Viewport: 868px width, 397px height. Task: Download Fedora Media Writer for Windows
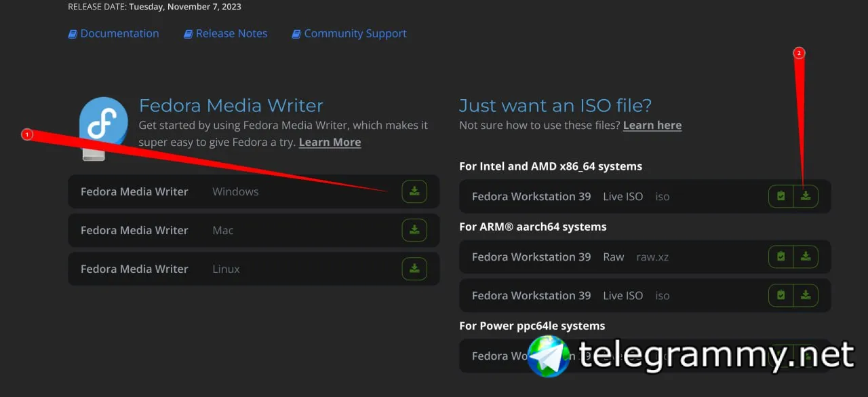[x=414, y=191]
